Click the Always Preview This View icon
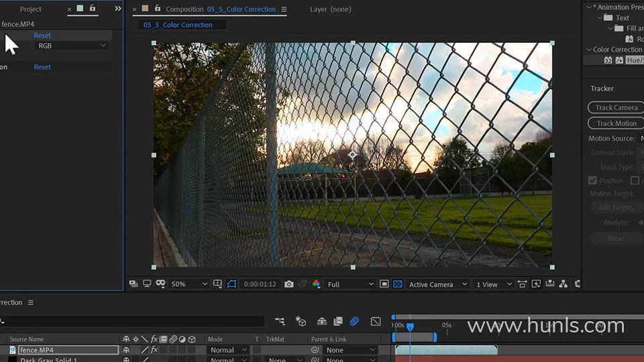Viewport: 644px width, 362px height. coord(133,284)
